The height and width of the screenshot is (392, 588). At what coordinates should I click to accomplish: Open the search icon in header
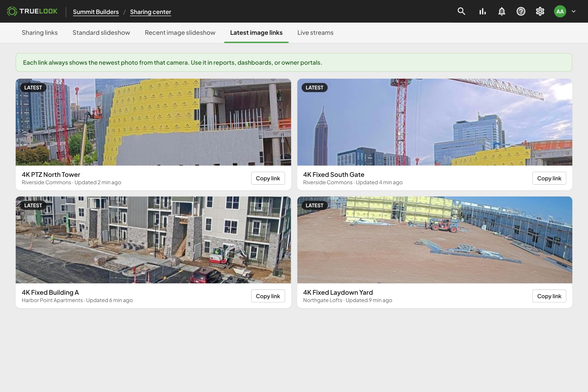point(461,11)
